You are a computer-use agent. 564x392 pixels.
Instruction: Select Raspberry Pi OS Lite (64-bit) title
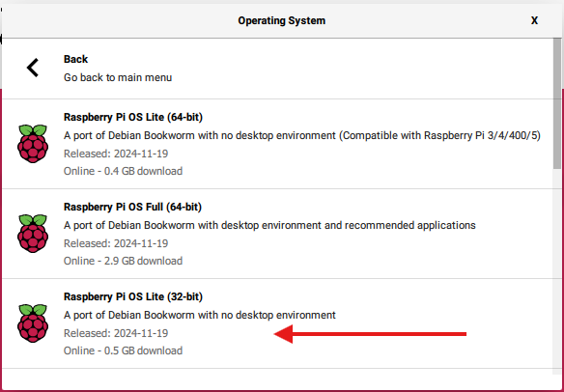[133, 117]
